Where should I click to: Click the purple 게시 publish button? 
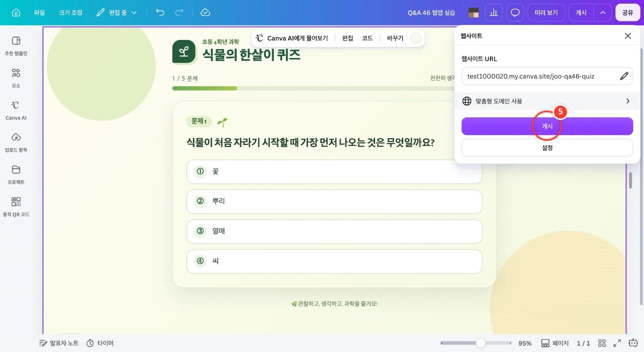point(547,126)
